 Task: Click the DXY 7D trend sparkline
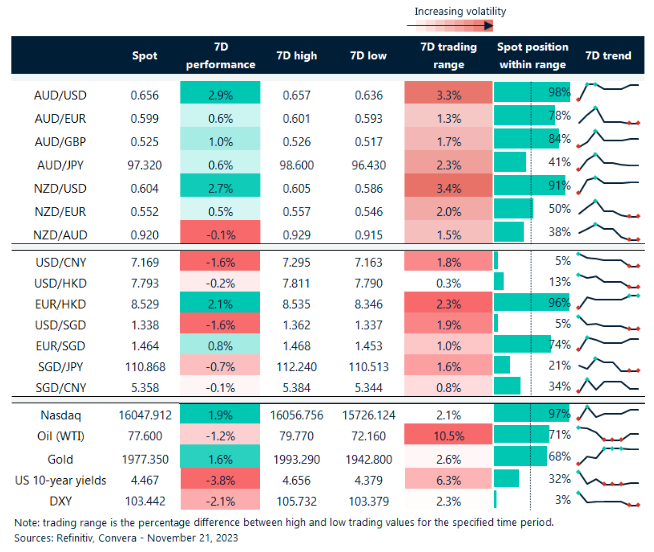click(609, 499)
